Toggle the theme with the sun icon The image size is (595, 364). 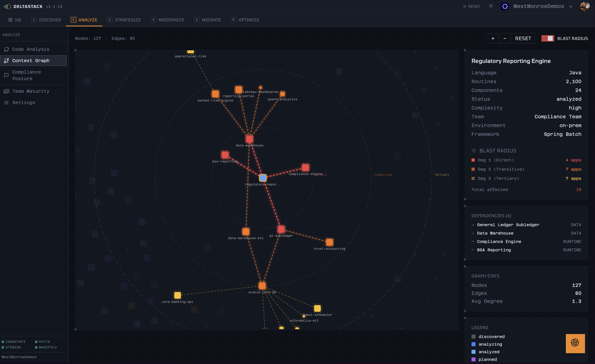tap(491, 6)
